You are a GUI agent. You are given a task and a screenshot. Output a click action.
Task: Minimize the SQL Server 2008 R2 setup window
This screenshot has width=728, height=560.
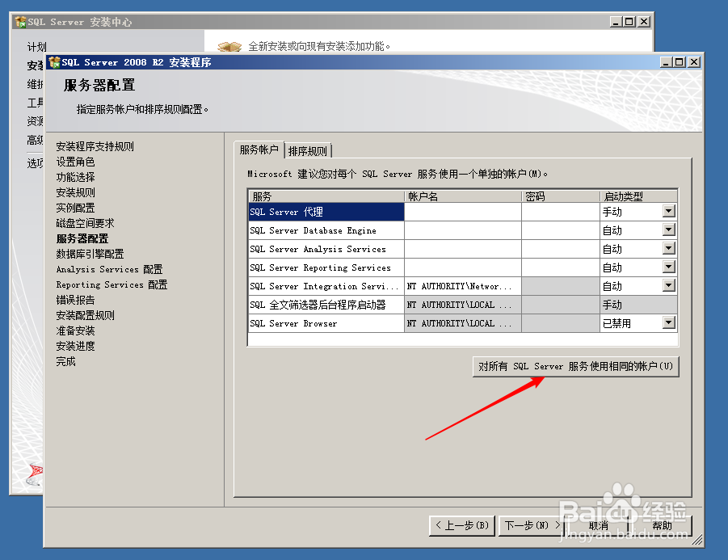point(666,61)
